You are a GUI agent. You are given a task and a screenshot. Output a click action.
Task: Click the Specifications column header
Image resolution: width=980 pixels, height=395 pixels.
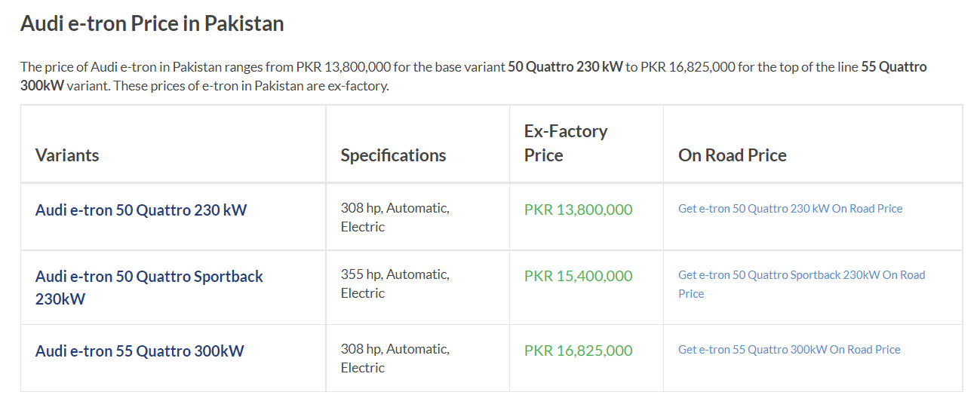click(x=393, y=155)
